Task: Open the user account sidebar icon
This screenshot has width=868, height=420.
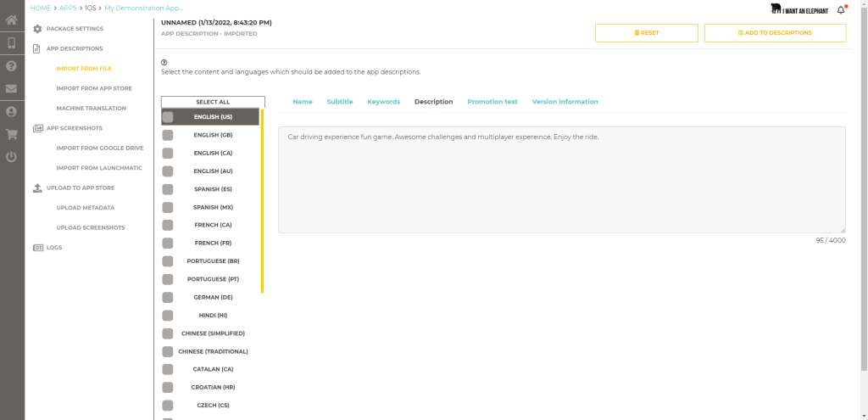Action: click(x=12, y=111)
